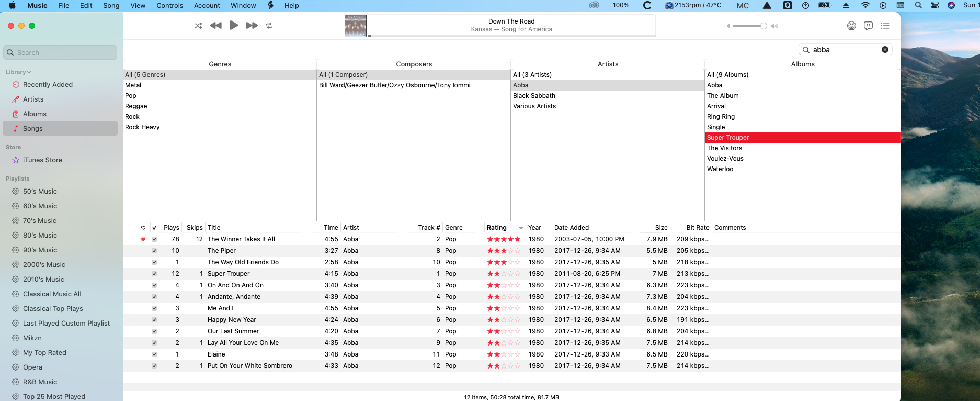Show the lyrics panel
The height and width of the screenshot is (401, 980).
[868, 26]
